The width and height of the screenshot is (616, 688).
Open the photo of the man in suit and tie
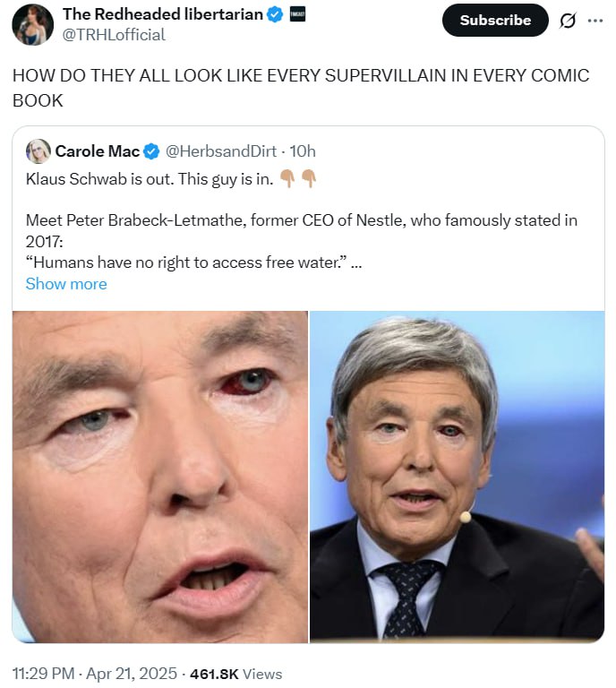tap(457, 477)
